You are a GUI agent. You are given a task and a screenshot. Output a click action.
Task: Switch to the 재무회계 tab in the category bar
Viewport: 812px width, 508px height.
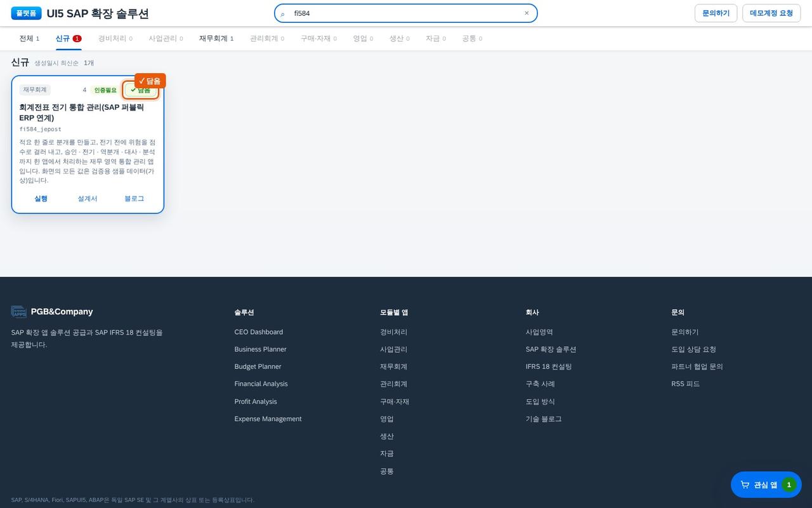[x=216, y=39]
